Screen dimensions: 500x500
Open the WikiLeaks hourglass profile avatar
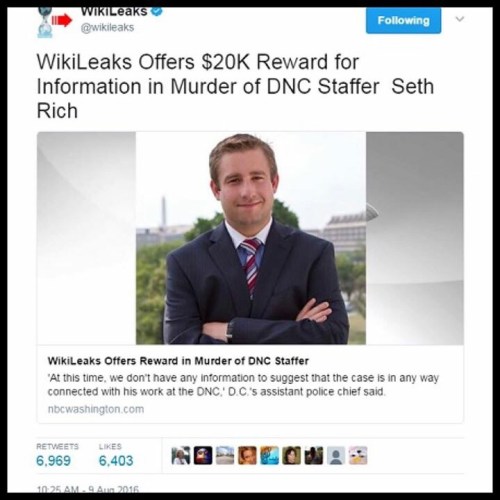pos(45,23)
